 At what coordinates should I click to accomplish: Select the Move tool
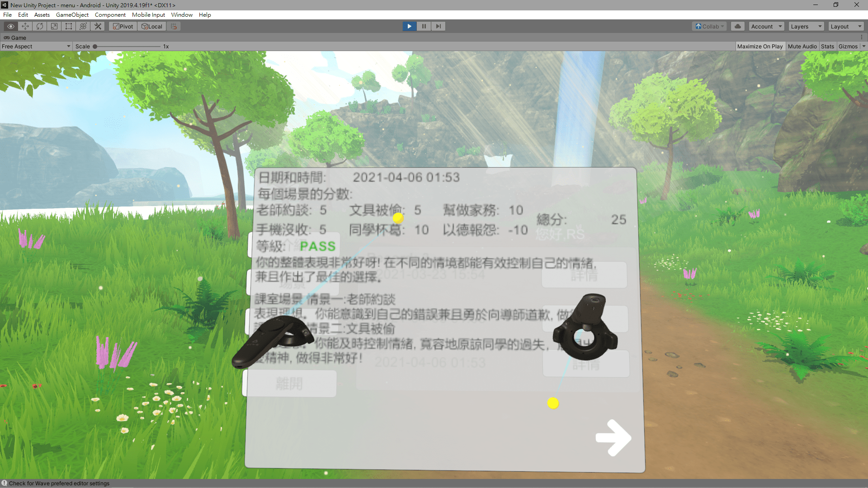pyautogui.click(x=25, y=26)
